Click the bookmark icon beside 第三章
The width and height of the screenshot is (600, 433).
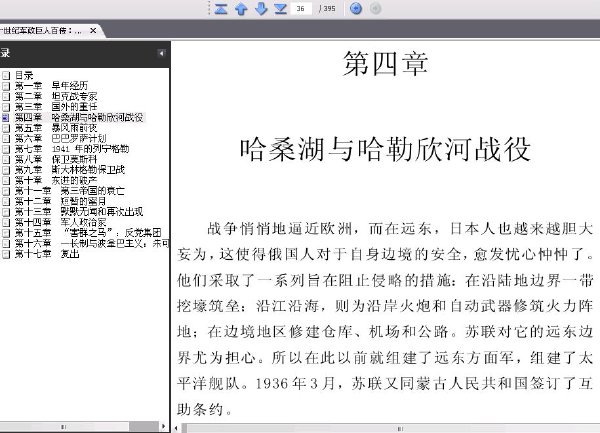coord(5,107)
